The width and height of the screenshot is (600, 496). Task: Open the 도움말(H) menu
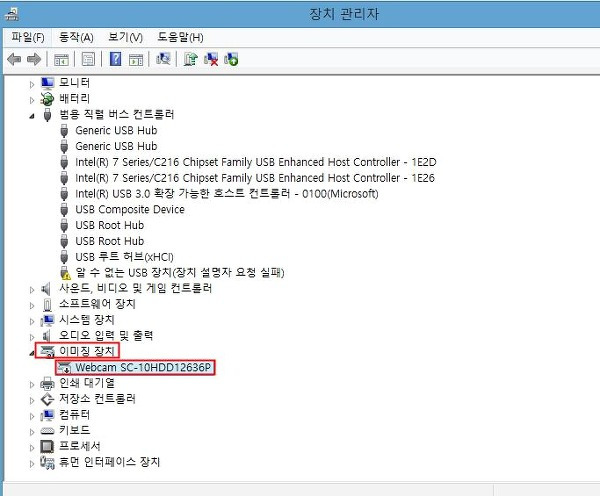coord(180,37)
